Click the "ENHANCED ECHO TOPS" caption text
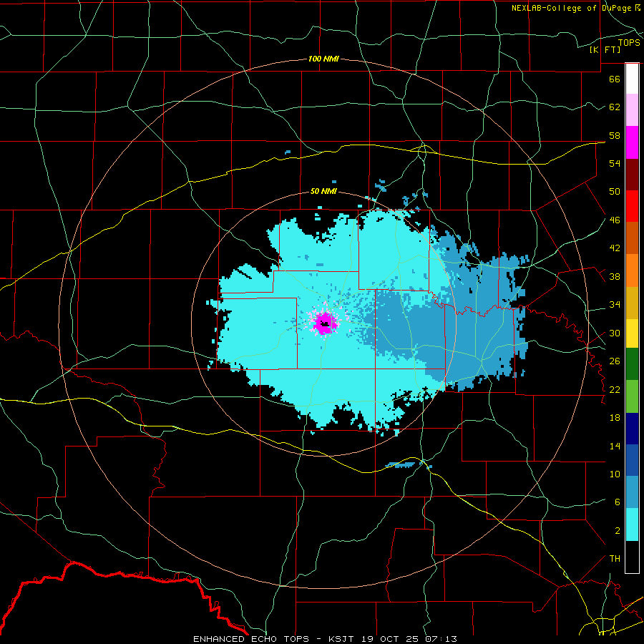Screen dimensions: 644x644 coord(250,639)
